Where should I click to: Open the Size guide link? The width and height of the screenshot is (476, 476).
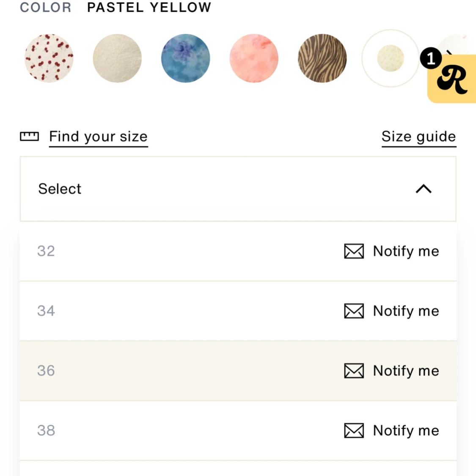point(418,137)
